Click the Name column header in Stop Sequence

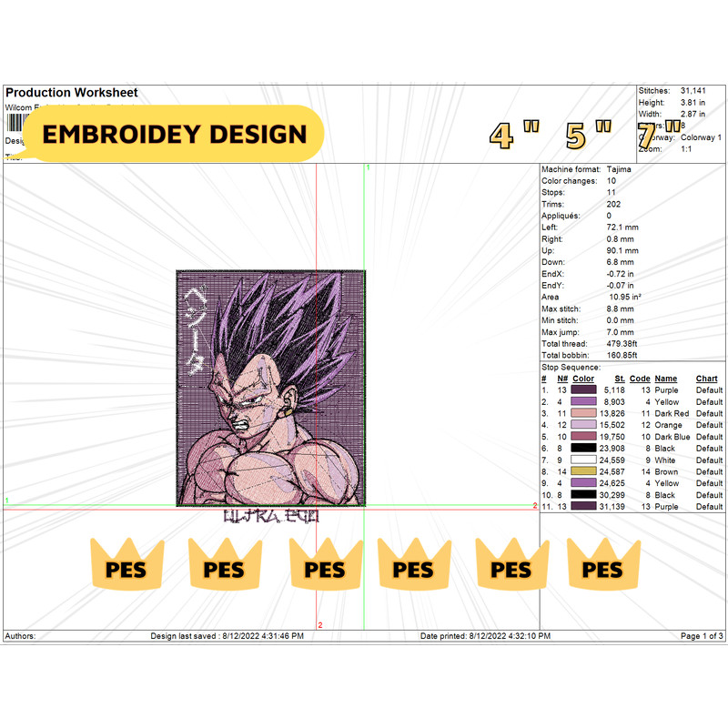(x=664, y=378)
